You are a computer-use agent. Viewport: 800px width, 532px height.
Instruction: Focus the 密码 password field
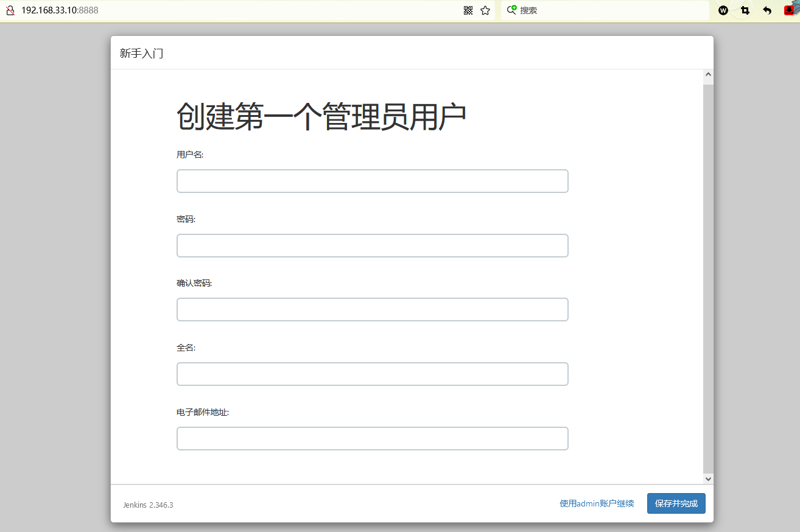(x=372, y=246)
